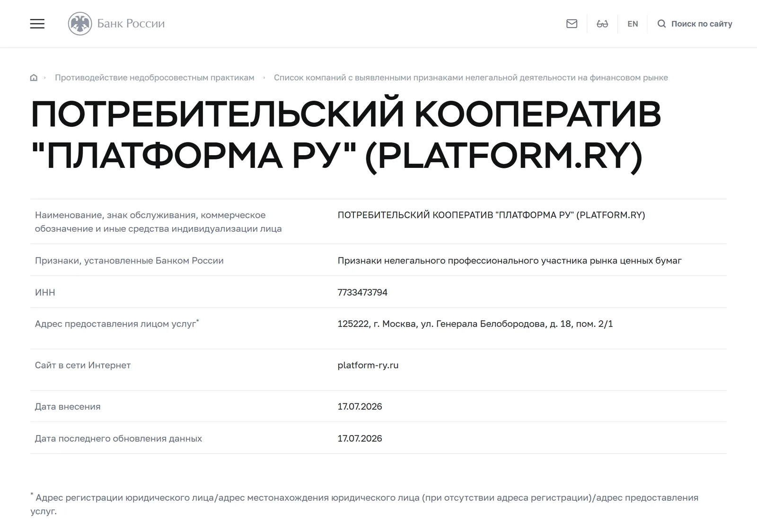Click the last update date value 17.07.2026
Viewport: 757px width, 532px height.
[360, 438]
